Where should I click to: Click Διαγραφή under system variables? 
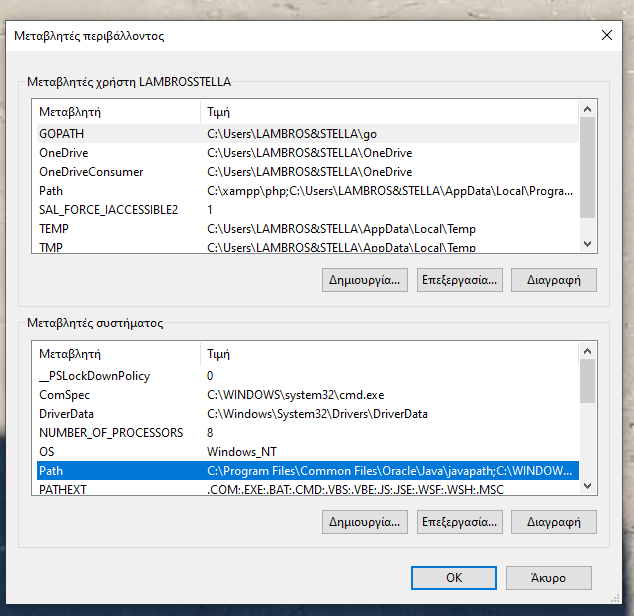[x=553, y=521]
